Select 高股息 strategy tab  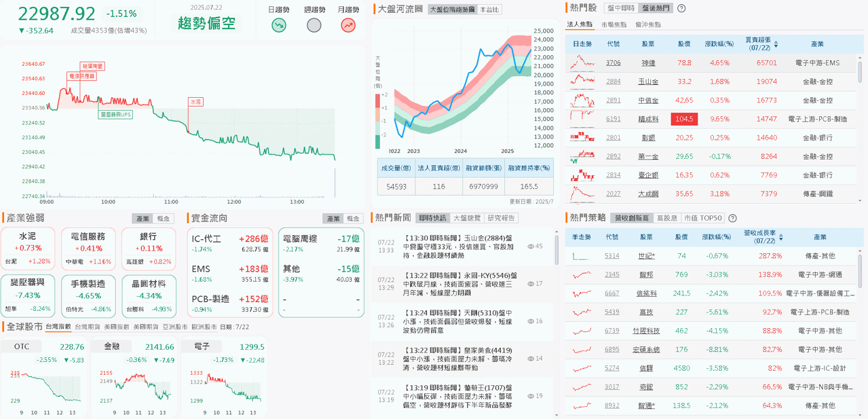click(x=667, y=218)
